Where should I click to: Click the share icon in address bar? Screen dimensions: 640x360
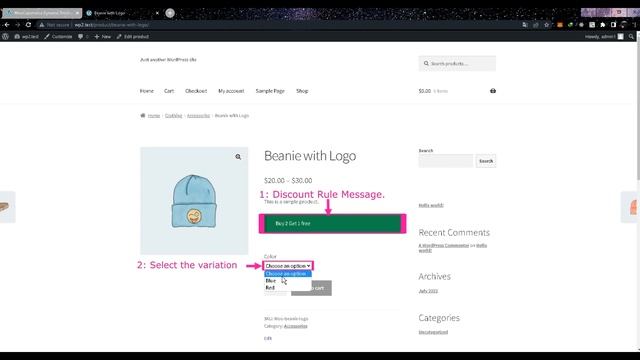536,25
